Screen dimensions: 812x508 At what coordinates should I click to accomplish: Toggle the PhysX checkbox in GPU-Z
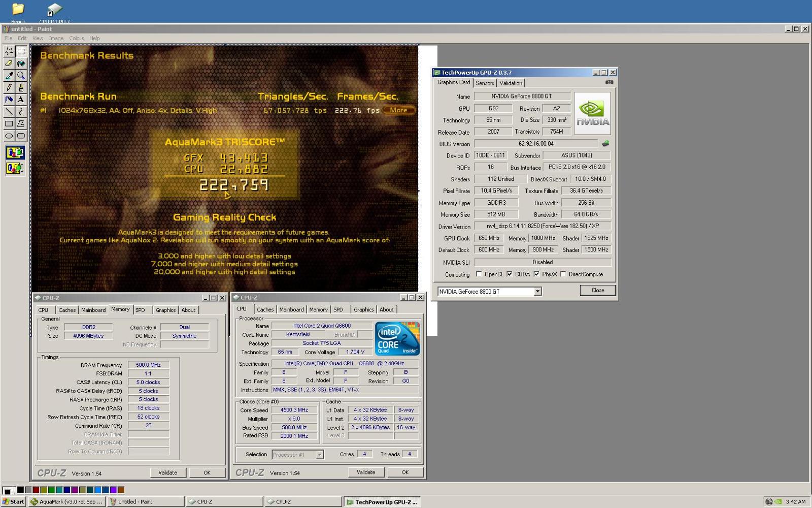coord(536,274)
